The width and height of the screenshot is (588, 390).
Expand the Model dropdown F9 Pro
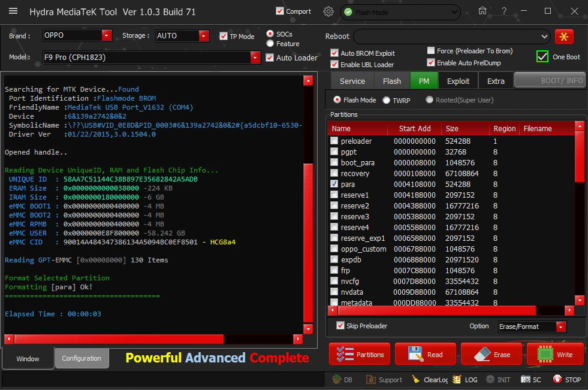point(255,58)
